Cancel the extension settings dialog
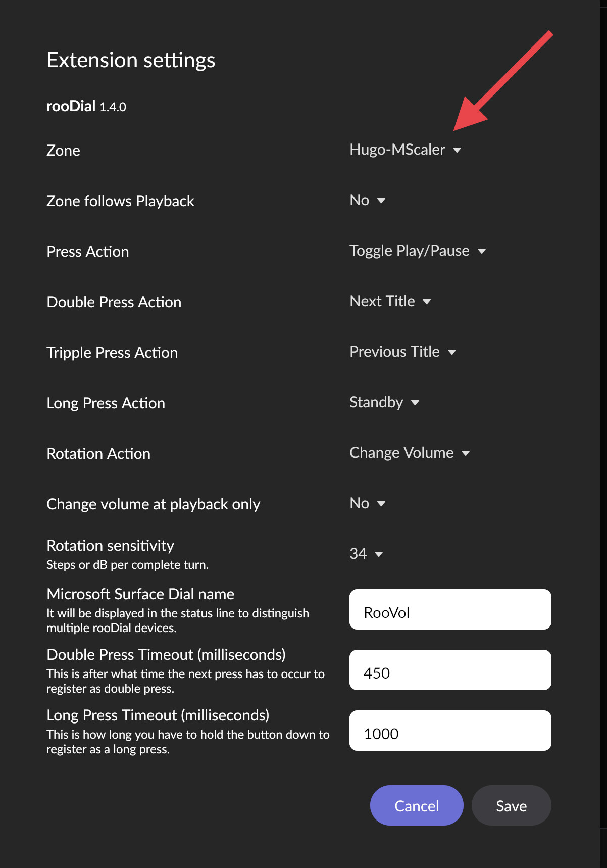 (417, 805)
